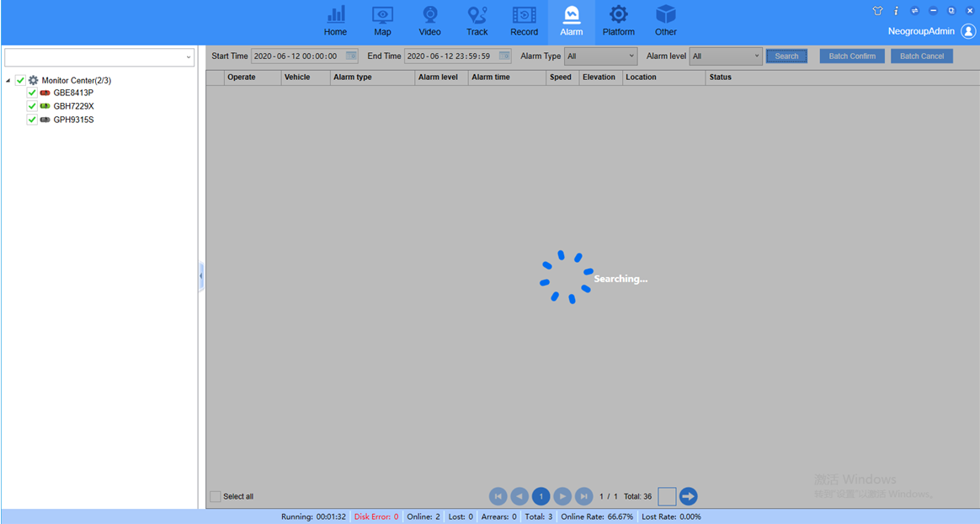
Task: Open the Start Time calendar picker
Action: pos(351,56)
